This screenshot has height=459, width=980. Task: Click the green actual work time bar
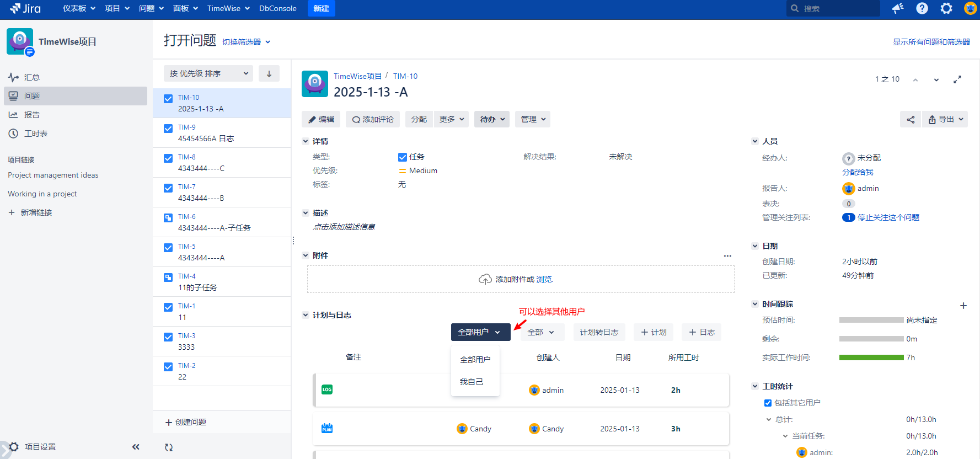click(x=871, y=357)
